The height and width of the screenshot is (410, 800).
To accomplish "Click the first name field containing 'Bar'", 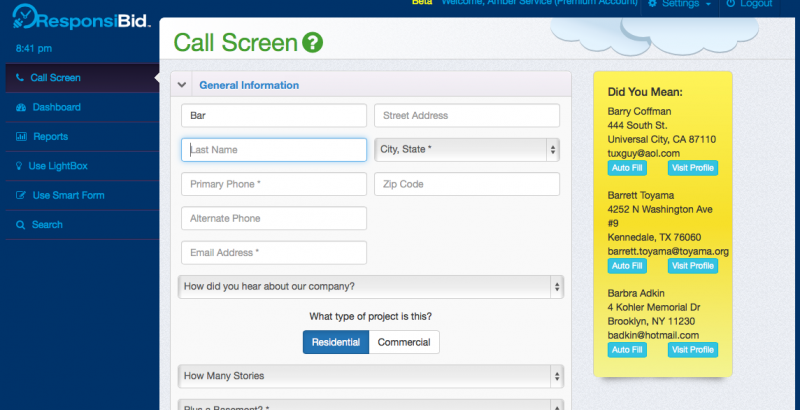I will [274, 116].
